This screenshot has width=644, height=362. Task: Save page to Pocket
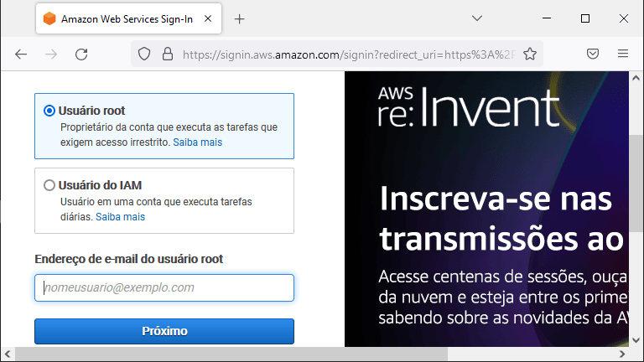[593, 54]
